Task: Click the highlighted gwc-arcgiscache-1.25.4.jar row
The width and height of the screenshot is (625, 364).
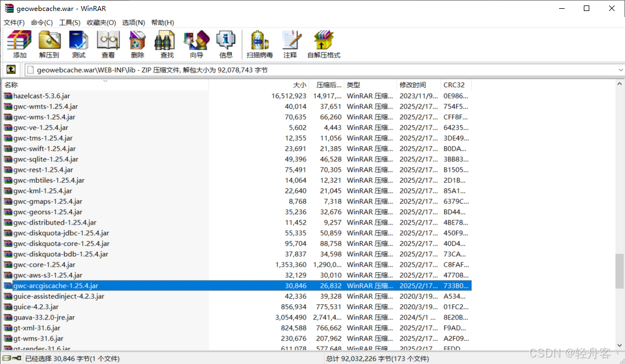Action: pos(237,285)
